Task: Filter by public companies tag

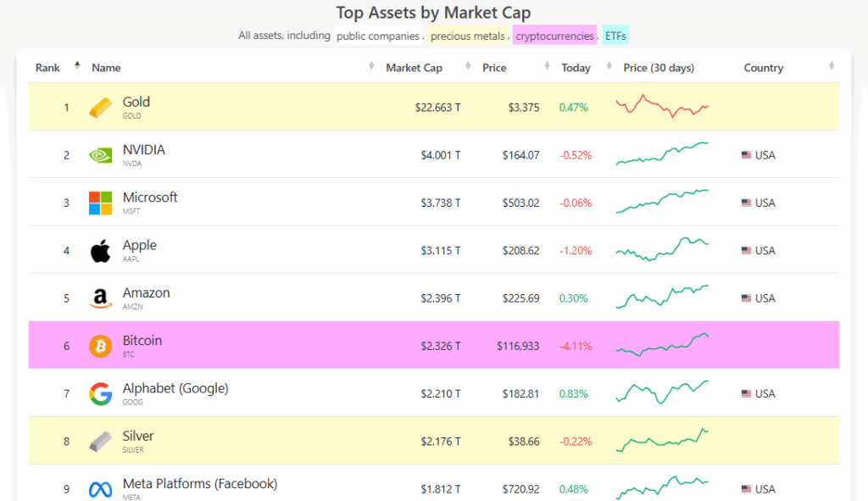Action: coord(378,36)
